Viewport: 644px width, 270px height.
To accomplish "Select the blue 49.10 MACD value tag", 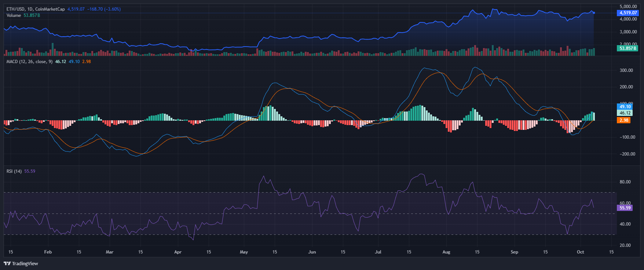I will 625,107.
